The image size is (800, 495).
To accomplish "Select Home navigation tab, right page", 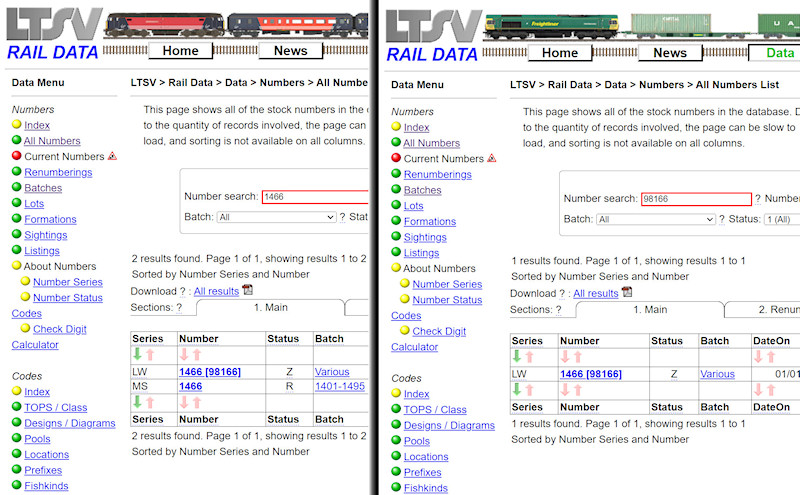I will tap(560, 53).
